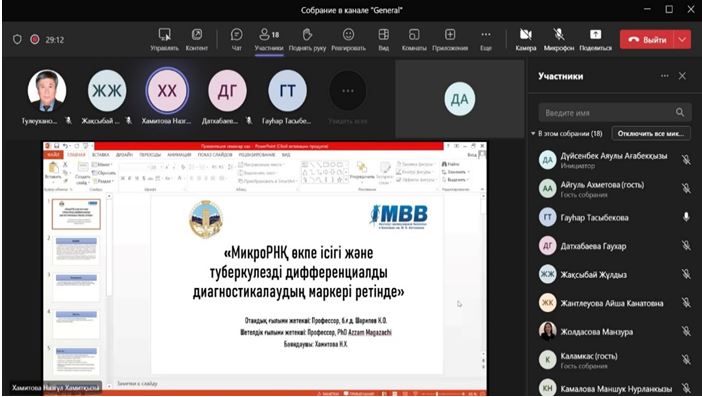Open Приложения apps menu
702x397 pixels.
pos(450,40)
